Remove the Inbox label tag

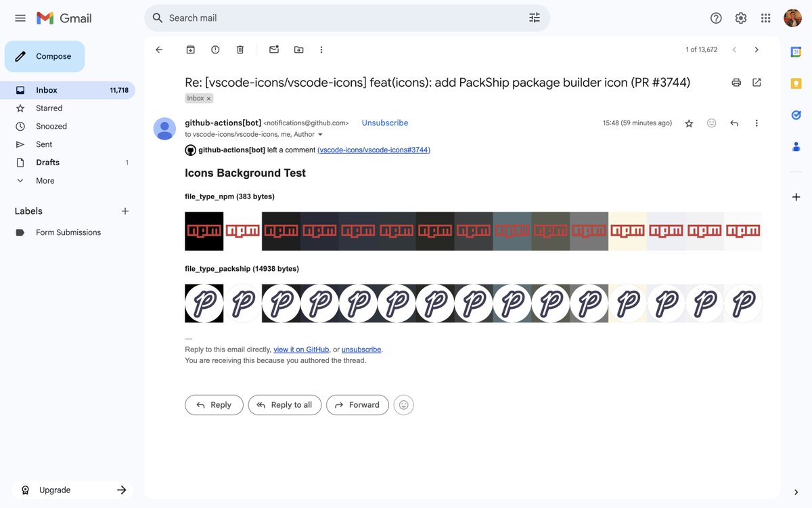[x=208, y=98]
